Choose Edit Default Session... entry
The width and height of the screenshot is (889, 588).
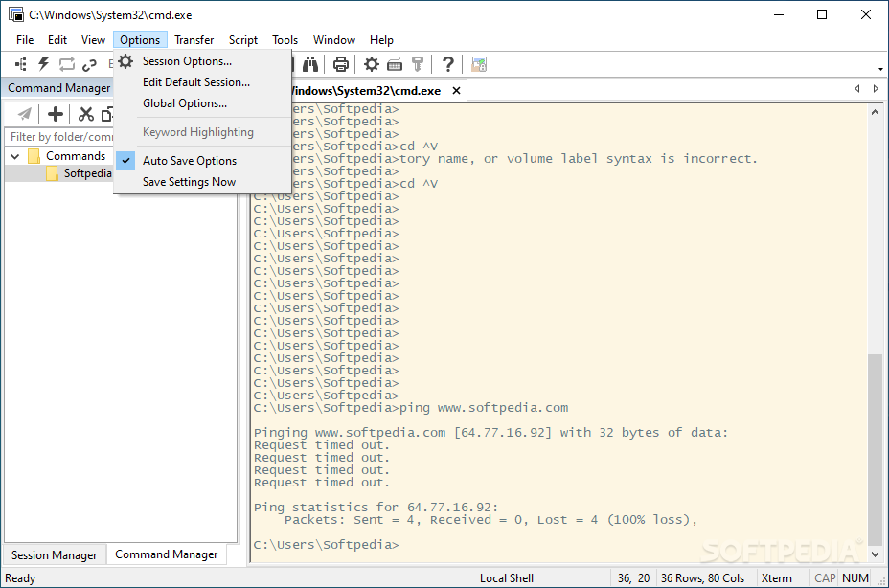pyautogui.click(x=202, y=82)
